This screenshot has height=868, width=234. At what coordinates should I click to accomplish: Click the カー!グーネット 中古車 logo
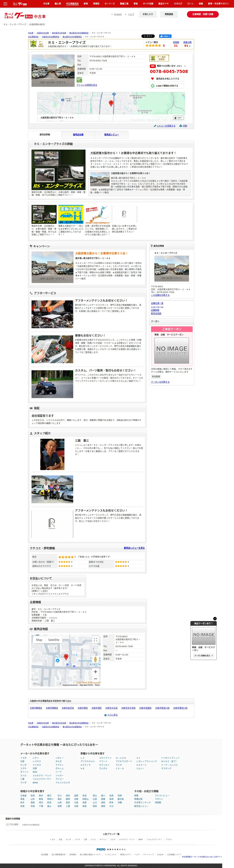(25, 16)
